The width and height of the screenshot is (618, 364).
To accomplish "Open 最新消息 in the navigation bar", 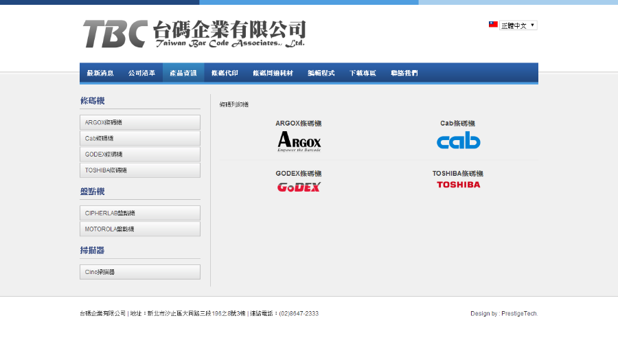I will pos(100,73).
